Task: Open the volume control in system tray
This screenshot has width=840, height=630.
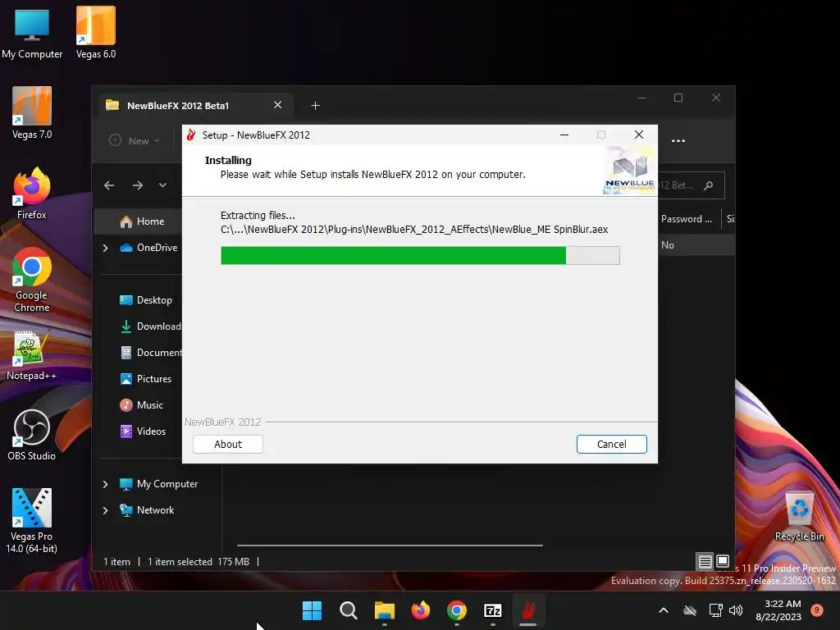Action: (736, 610)
